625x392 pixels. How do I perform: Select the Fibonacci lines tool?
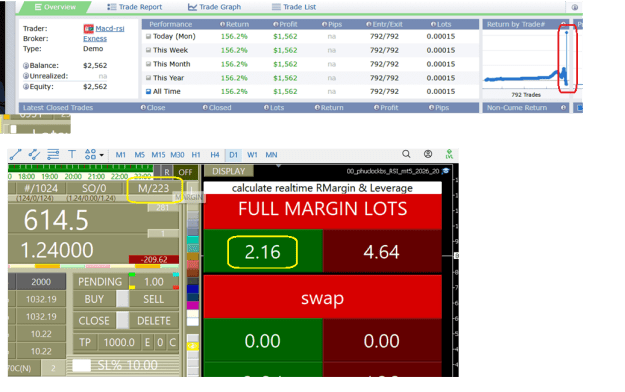pyautogui.click(x=53, y=154)
